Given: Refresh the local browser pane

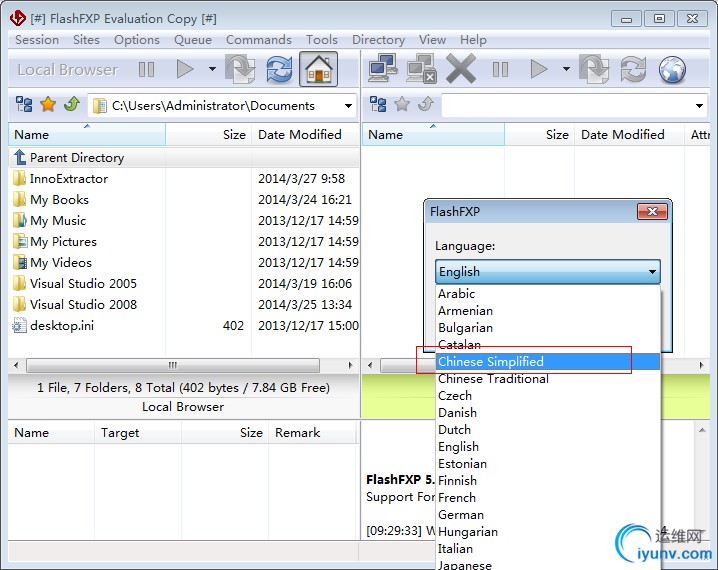Looking at the screenshot, I should pyautogui.click(x=279, y=70).
